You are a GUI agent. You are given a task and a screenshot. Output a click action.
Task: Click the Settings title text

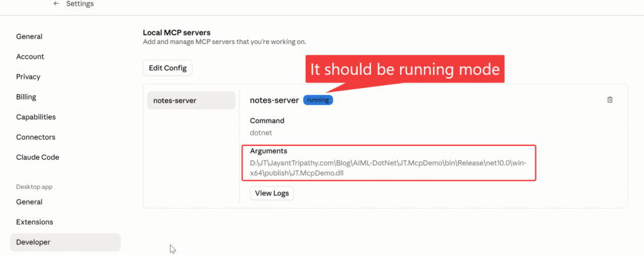(80, 4)
